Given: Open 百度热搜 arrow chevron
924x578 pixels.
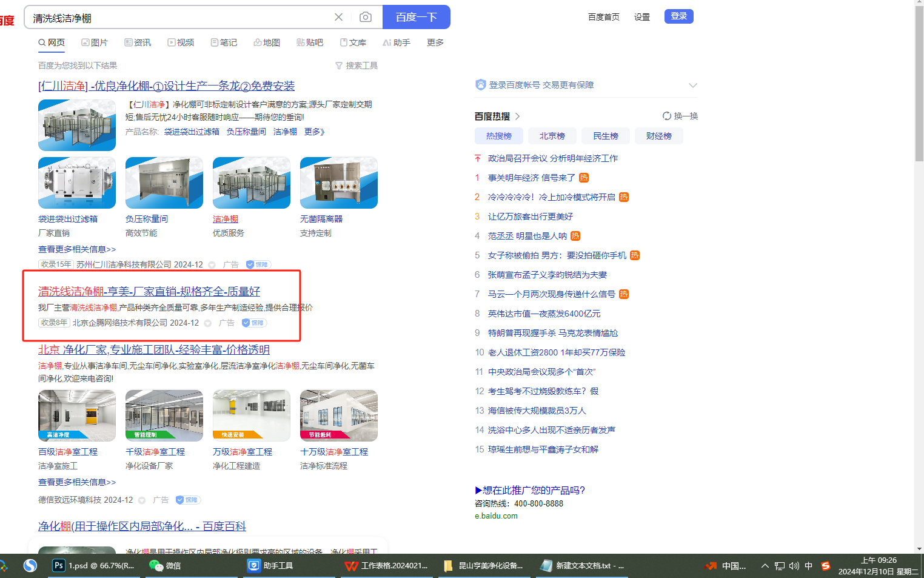Looking at the screenshot, I should click(x=517, y=116).
